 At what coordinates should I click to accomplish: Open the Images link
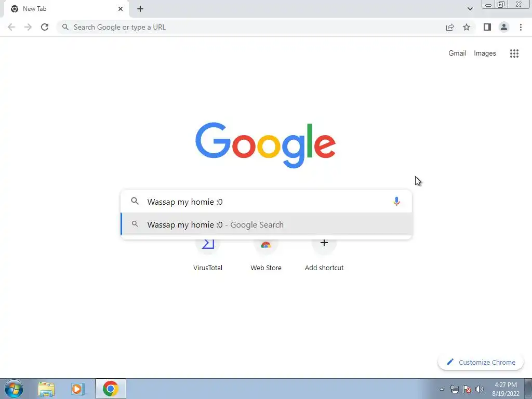point(485,54)
